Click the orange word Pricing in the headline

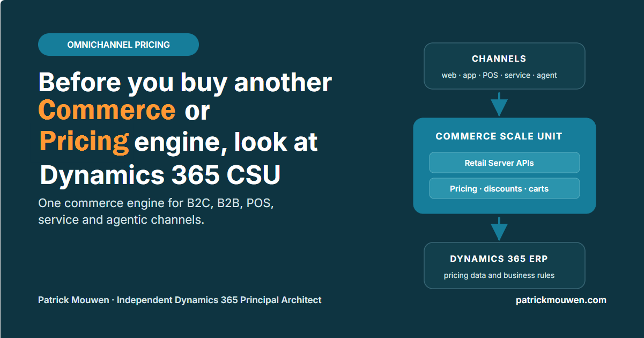pos(84,141)
